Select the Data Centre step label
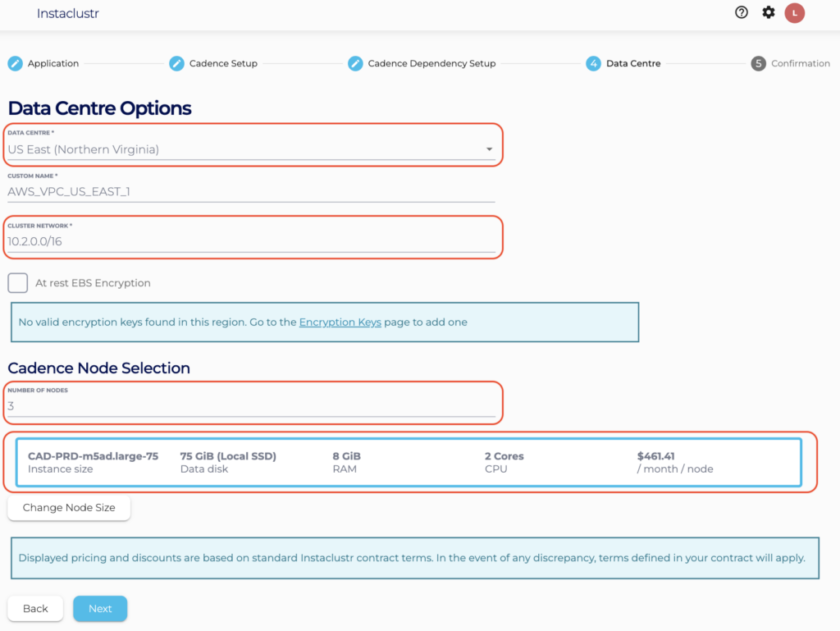 (x=631, y=63)
